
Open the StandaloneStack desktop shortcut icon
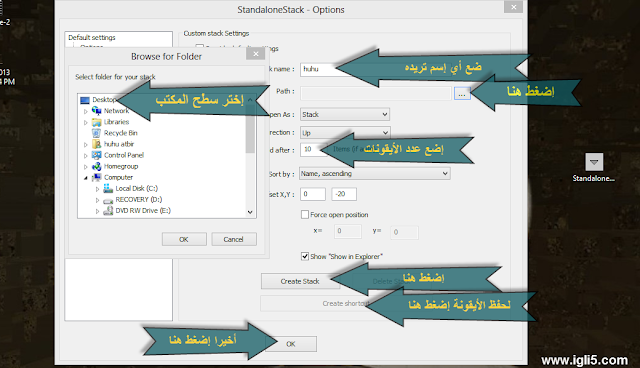(x=594, y=162)
